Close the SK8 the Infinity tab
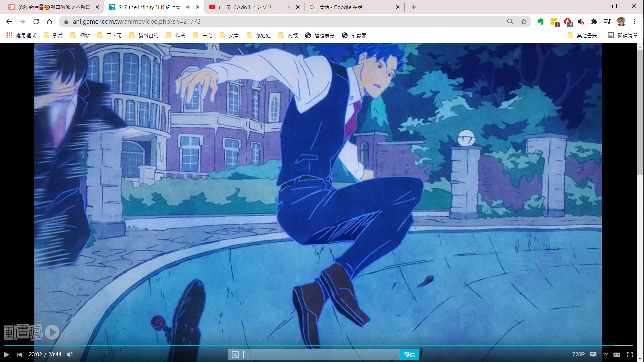Viewport: 644px width, 362px height. (x=198, y=7)
